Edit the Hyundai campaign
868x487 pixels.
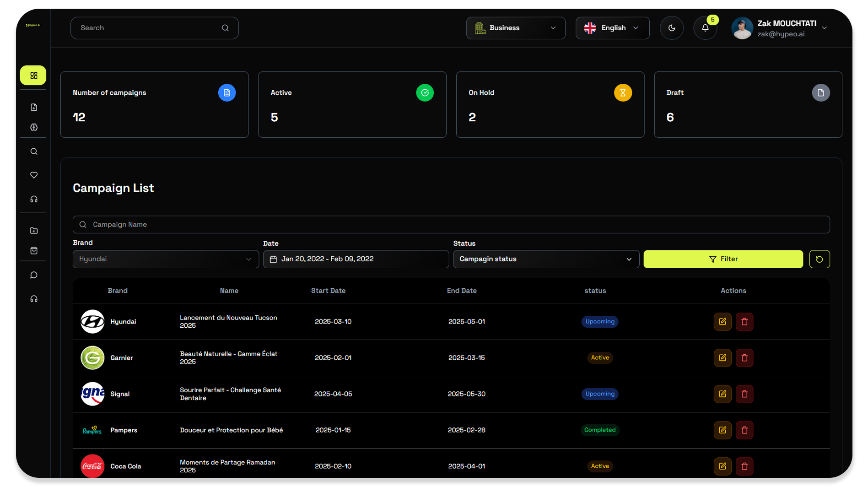[722, 322]
